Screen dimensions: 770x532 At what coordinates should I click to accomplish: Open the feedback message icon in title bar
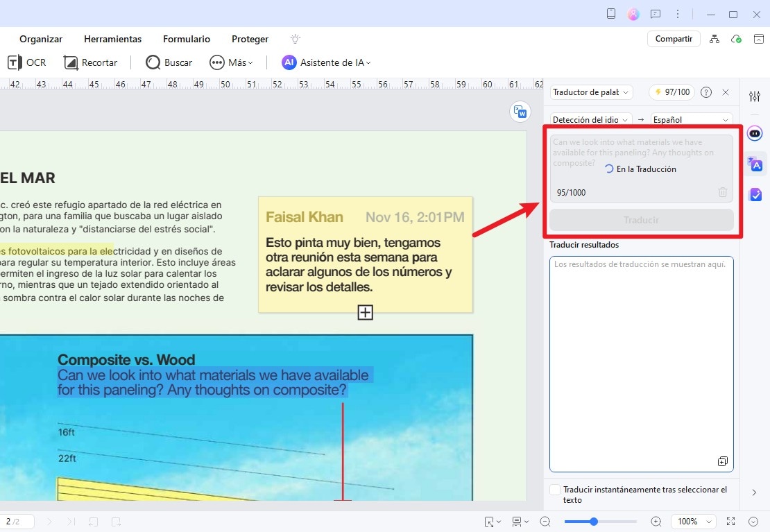[x=655, y=14]
